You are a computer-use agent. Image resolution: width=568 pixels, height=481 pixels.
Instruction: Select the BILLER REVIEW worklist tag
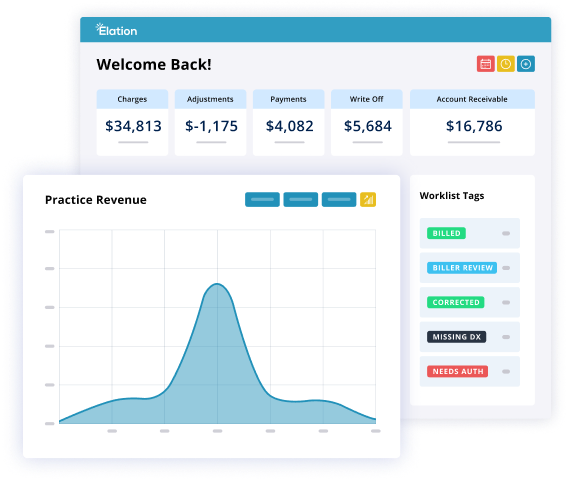462,268
